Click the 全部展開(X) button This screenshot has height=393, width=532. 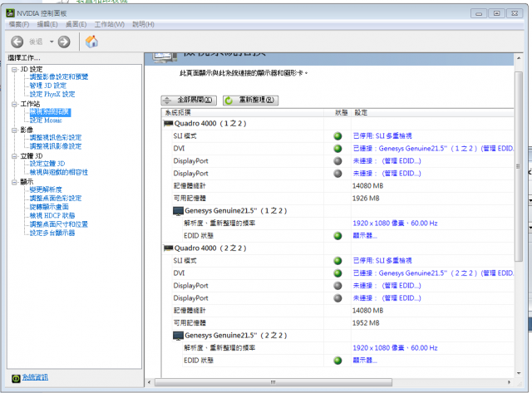[189, 101]
